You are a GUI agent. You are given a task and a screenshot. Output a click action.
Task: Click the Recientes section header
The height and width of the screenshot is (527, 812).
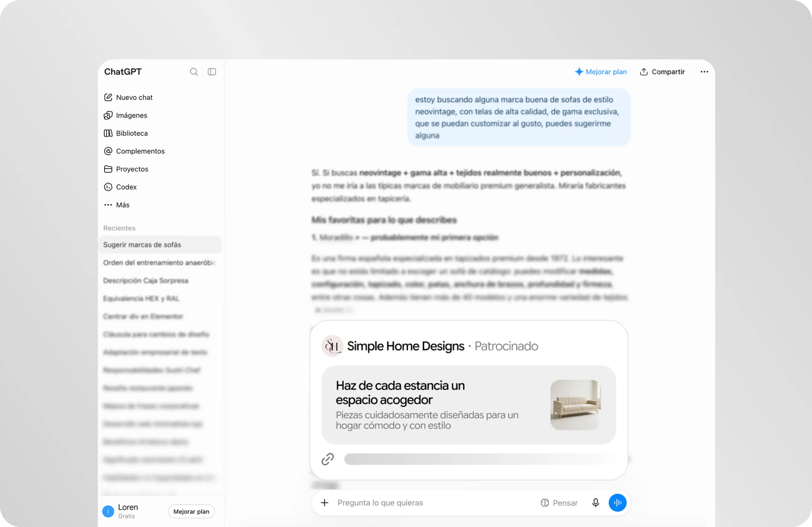119,228
